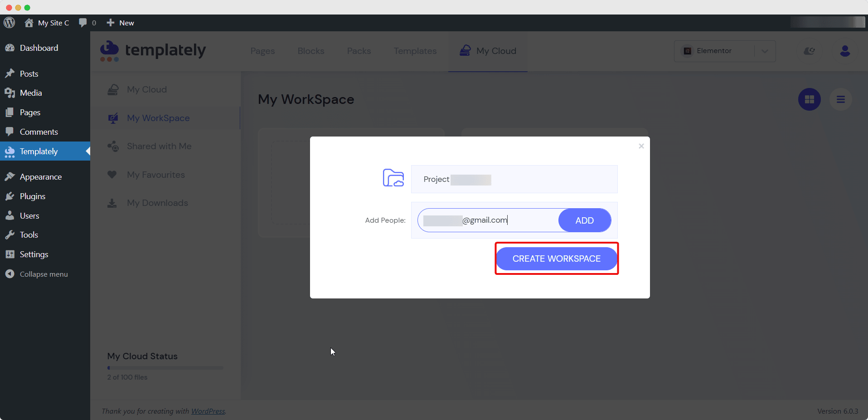
Task: Select My WorkSpace in the left panel
Action: coord(158,118)
